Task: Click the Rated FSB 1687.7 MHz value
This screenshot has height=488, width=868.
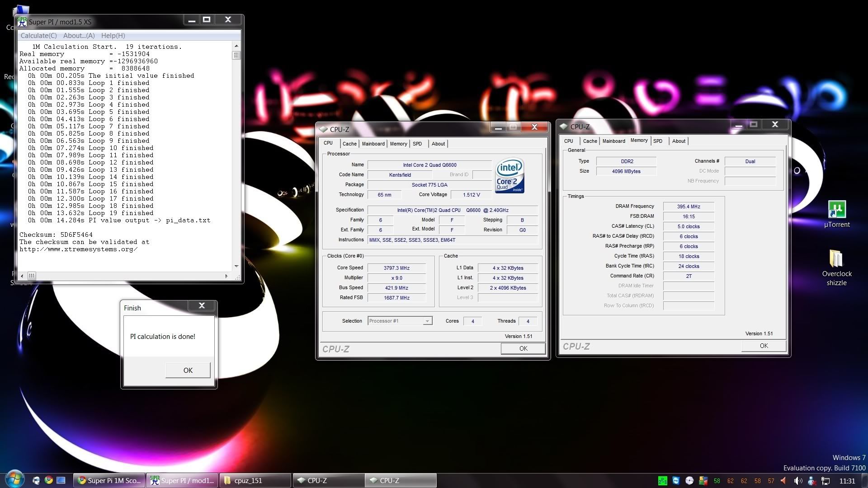Action: [x=396, y=298]
